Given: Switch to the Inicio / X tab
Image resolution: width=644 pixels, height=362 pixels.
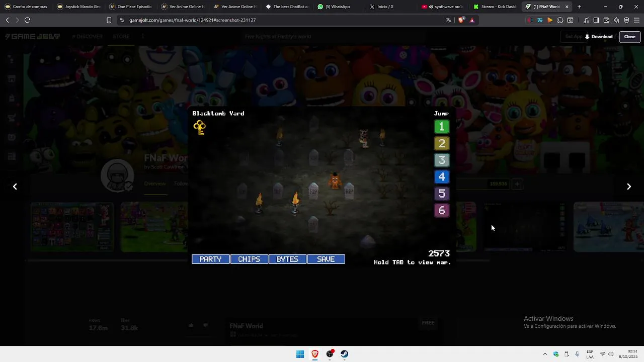Looking at the screenshot, I should (391, 7).
